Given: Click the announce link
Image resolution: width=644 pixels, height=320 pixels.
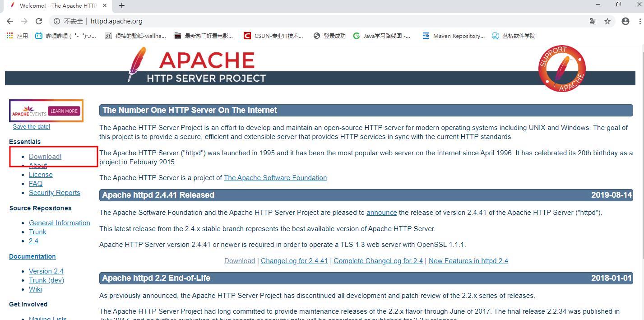Looking at the screenshot, I should coord(381,213).
